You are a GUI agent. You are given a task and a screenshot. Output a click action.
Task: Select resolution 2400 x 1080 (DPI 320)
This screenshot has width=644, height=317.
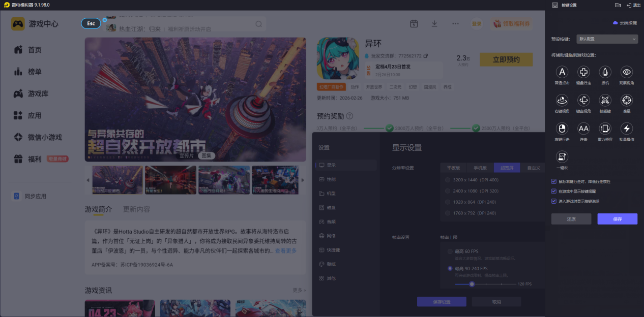point(448,191)
